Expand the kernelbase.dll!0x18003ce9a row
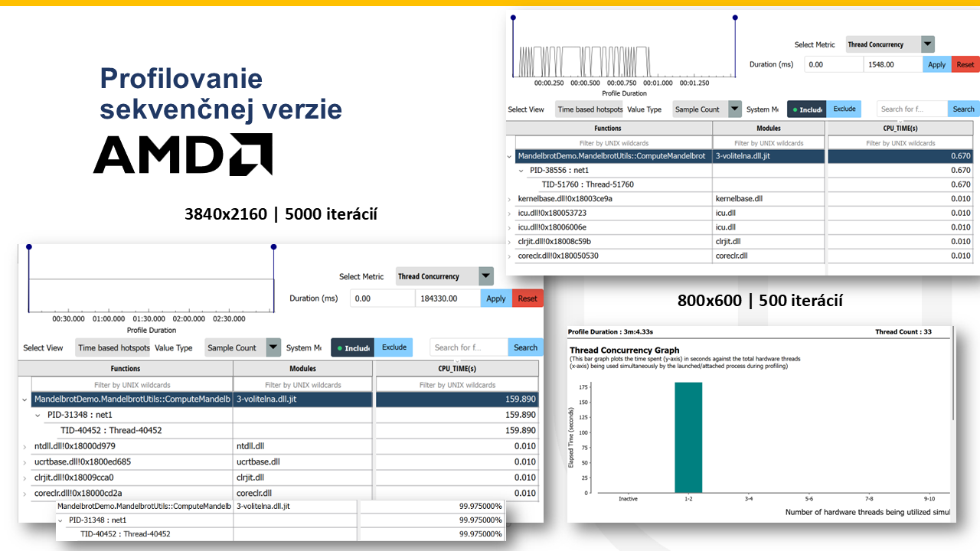The width and height of the screenshot is (980, 551). coord(511,199)
